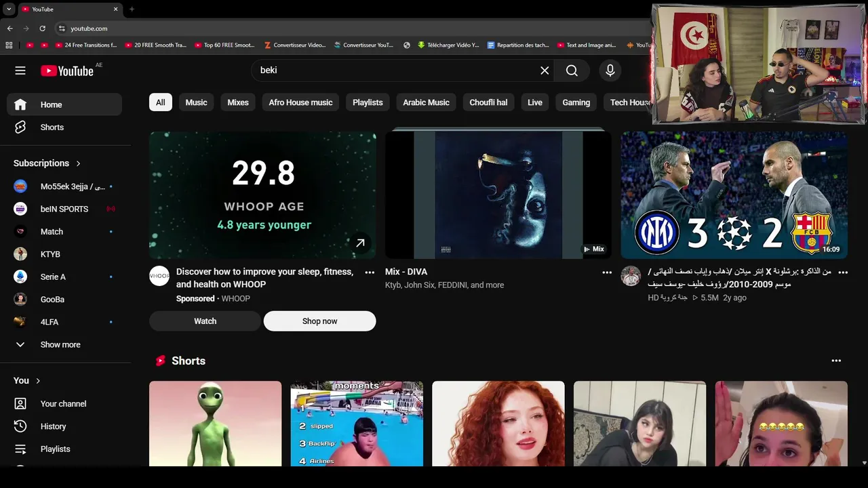Reload the page with the browser refresh button
This screenshot has height=488, width=868.
[42, 28]
